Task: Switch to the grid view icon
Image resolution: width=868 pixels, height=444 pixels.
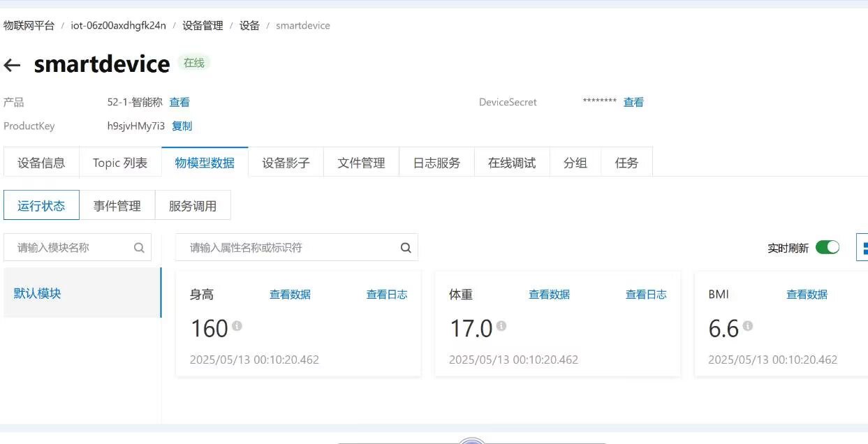Action: pyautogui.click(x=863, y=248)
